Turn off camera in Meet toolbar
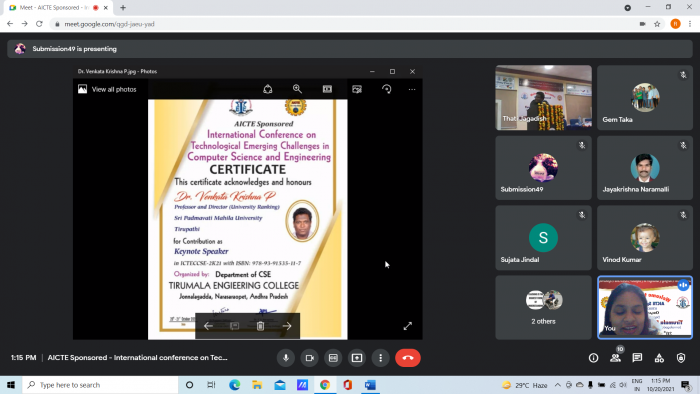 [x=309, y=358]
